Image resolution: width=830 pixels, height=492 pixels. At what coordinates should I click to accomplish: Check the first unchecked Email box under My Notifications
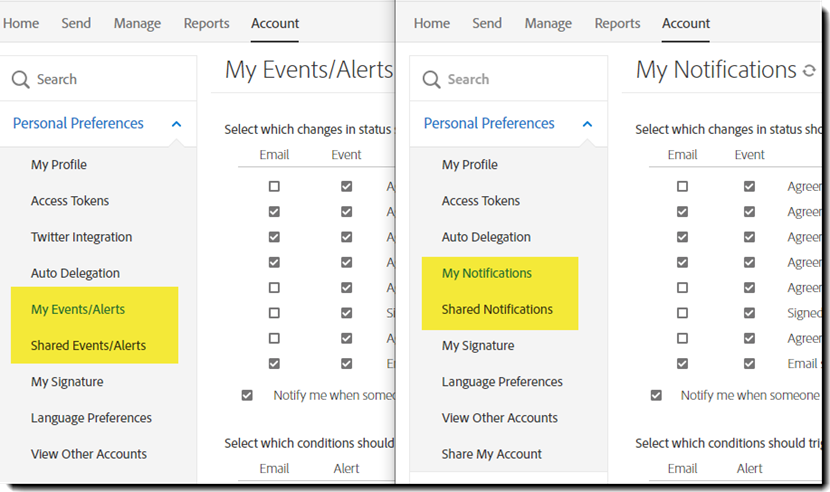(682, 186)
